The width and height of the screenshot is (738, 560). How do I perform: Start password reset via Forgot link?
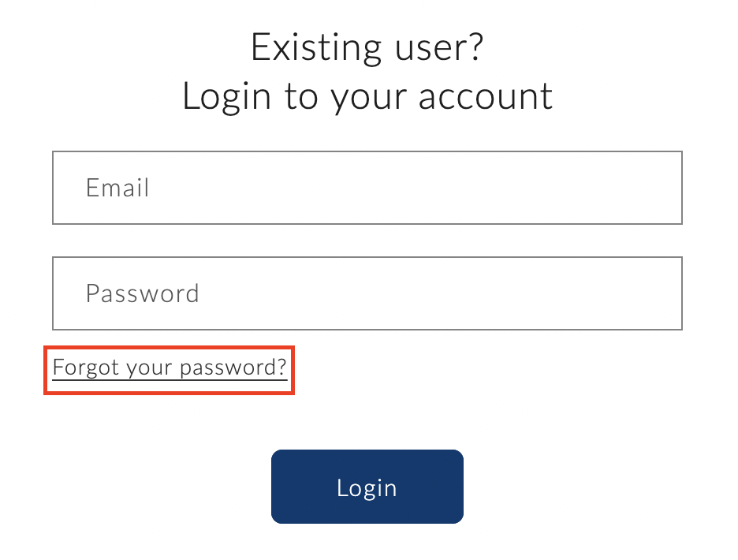pyautogui.click(x=170, y=368)
